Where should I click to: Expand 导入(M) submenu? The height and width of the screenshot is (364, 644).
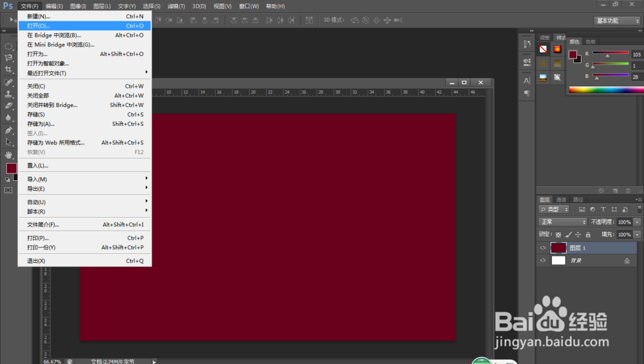tap(84, 179)
